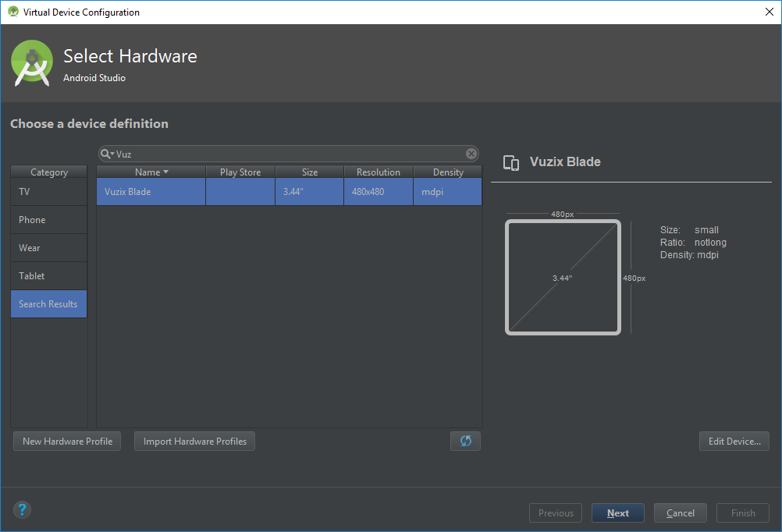Select the Wear category

click(49, 248)
